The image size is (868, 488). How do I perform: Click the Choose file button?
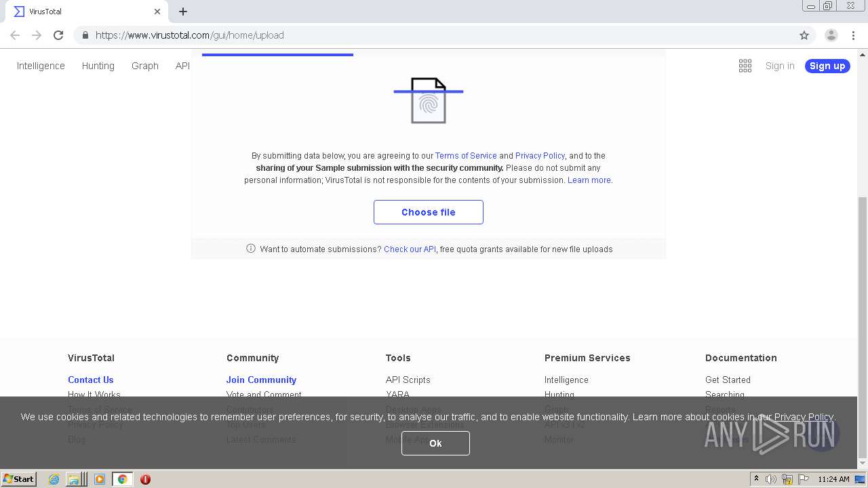click(x=429, y=212)
